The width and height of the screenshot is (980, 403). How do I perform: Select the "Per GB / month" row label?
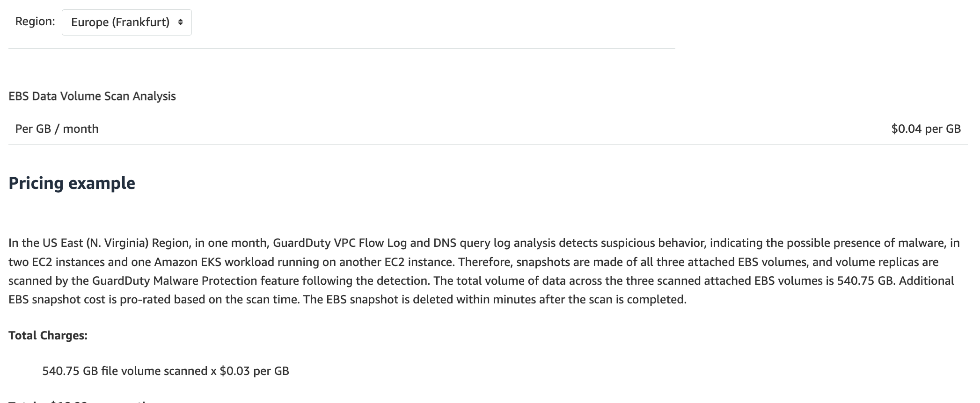(x=57, y=129)
